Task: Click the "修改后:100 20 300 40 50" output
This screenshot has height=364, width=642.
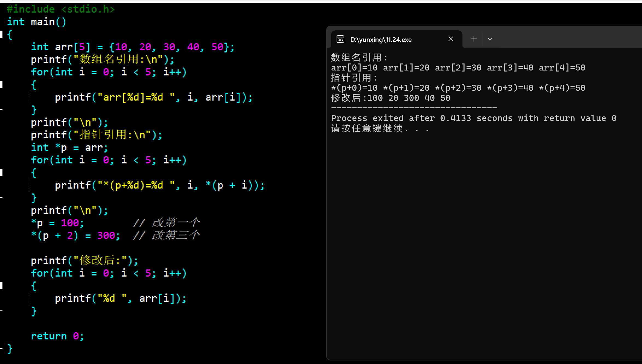Action: [x=390, y=98]
